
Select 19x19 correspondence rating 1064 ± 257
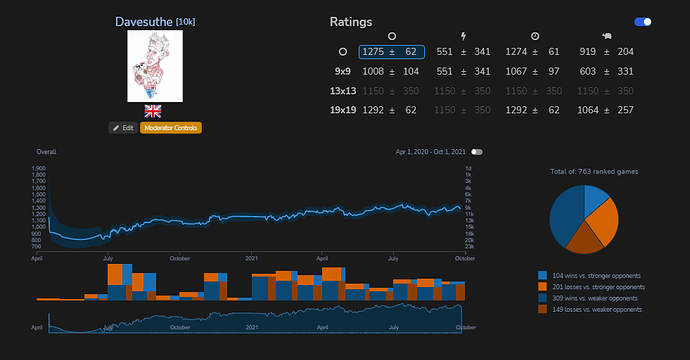(606, 110)
